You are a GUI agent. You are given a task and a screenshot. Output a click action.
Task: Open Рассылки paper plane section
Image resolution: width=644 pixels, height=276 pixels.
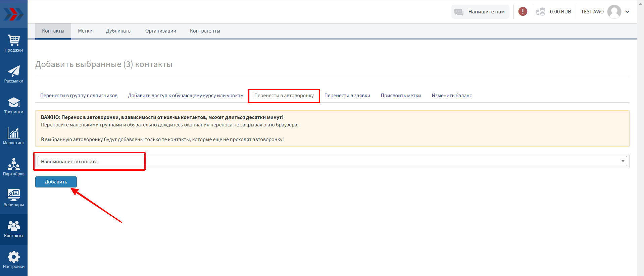click(x=14, y=74)
